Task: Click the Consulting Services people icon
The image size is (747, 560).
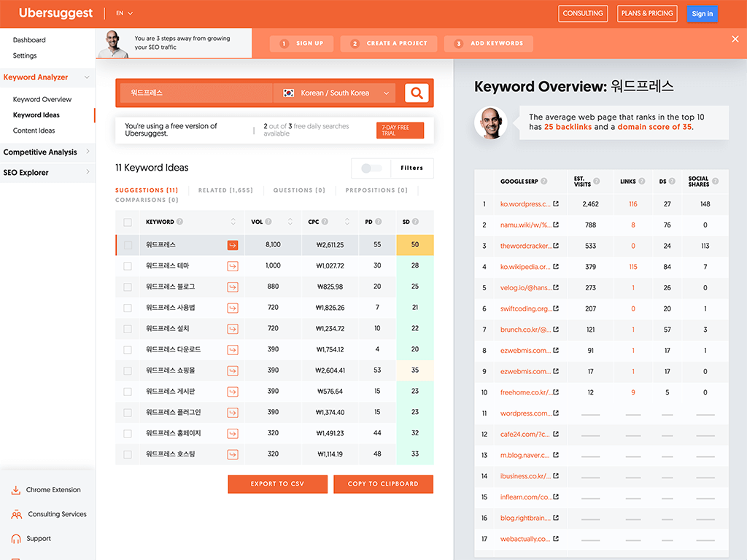Action: pos(16,514)
